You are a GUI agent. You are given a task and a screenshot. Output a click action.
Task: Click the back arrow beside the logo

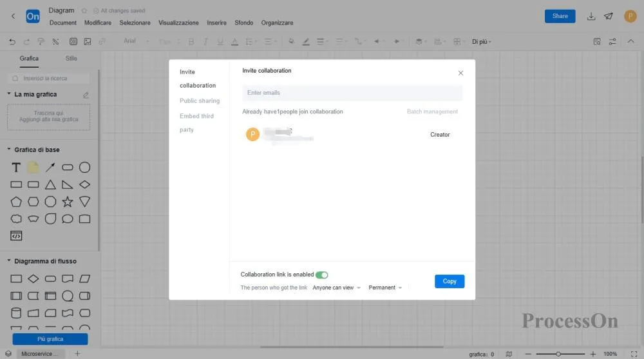pyautogui.click(x=13, y=16)
